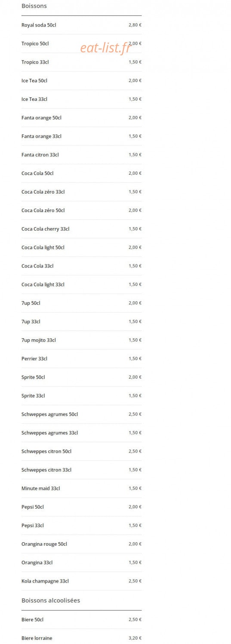Choose the Ice Tea 50cl drink
This screenshot has width=231, height=644.
pos(81,81)
